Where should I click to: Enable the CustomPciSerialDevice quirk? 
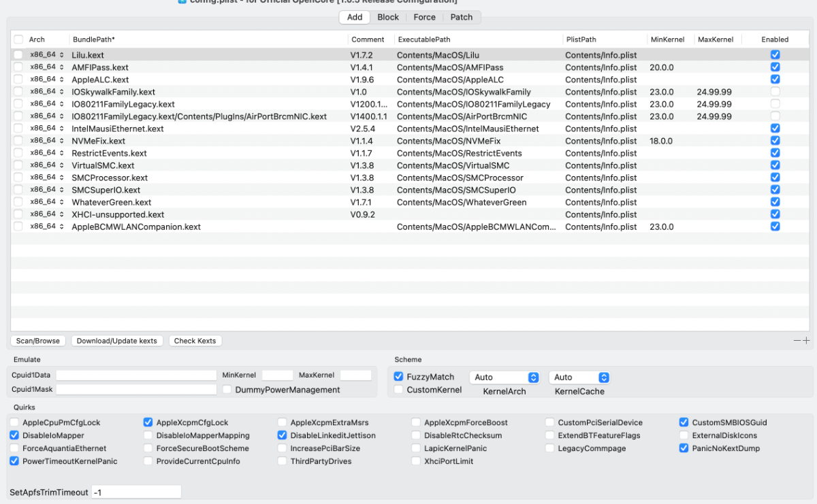click(550, 422)
